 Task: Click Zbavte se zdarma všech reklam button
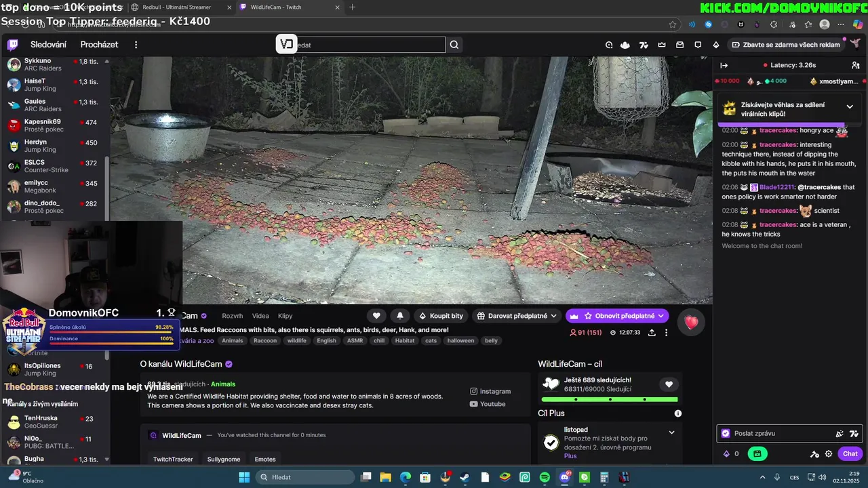(x=786, y=45)
